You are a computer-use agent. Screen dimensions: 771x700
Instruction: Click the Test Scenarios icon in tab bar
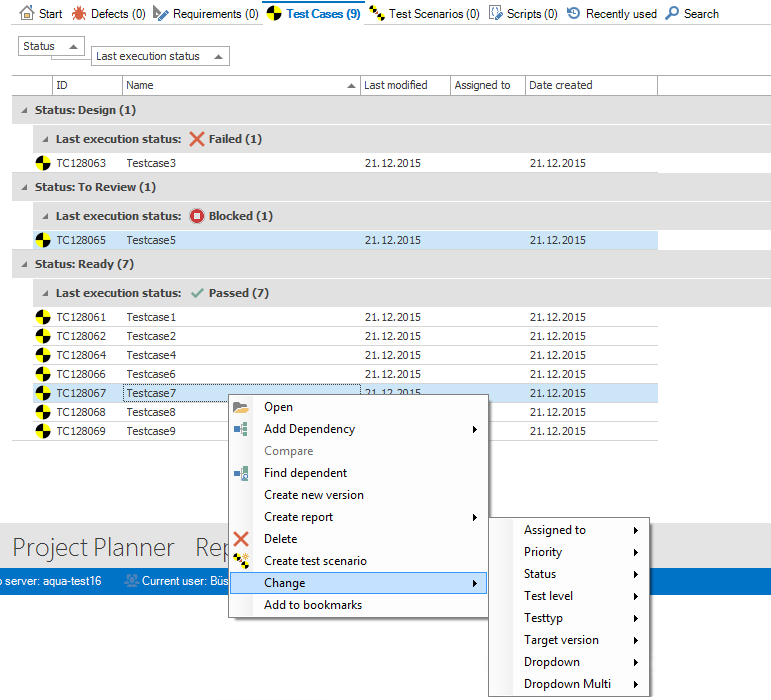[x=377, y=13]
